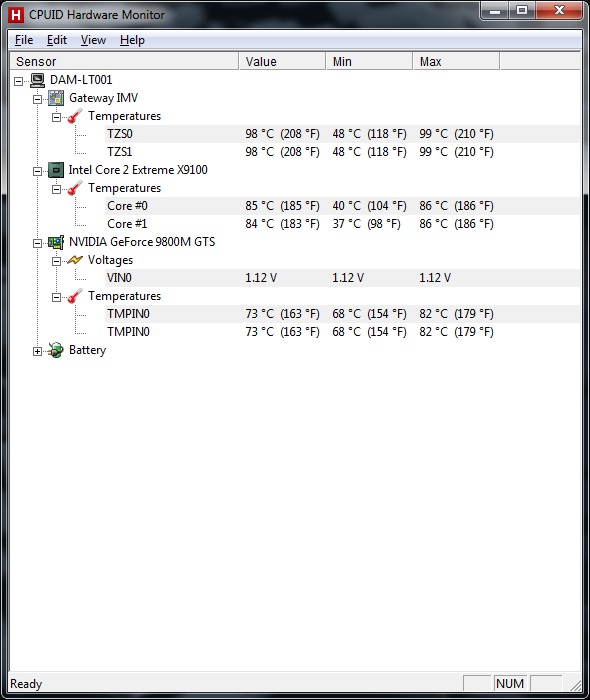Click the thermometer icon under NVIDIA GeForce
590x700 pixels.
(75, 296)
